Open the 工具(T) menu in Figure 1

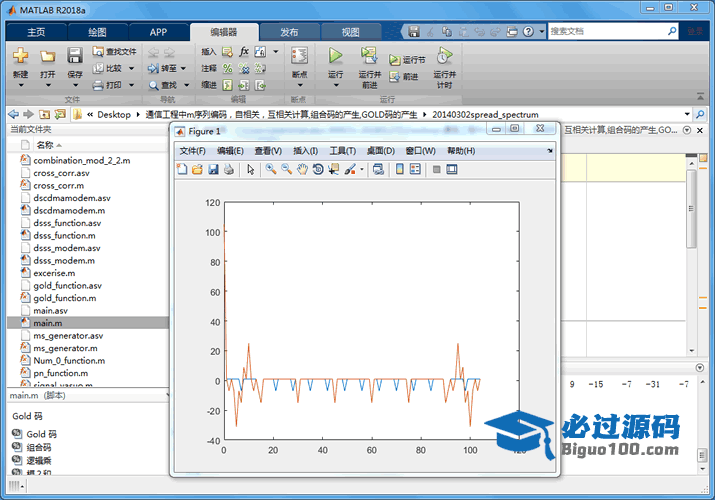pos(343,151)
